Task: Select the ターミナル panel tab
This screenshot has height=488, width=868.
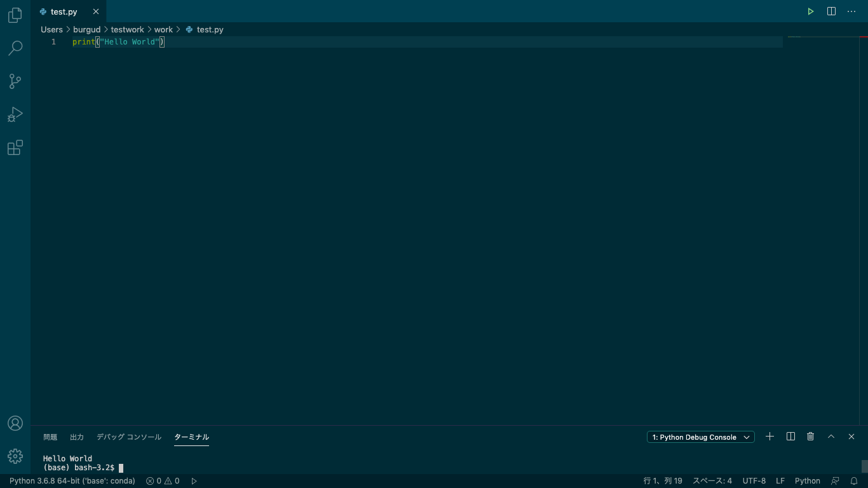Action: tap(191, 437)
